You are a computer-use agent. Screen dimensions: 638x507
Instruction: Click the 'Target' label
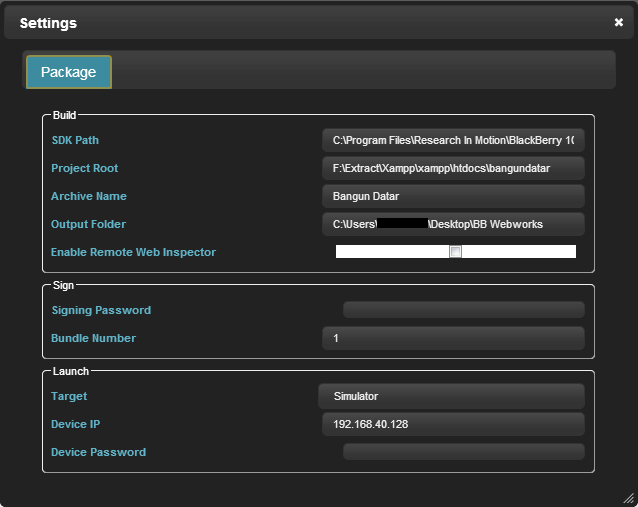[69, 396]
